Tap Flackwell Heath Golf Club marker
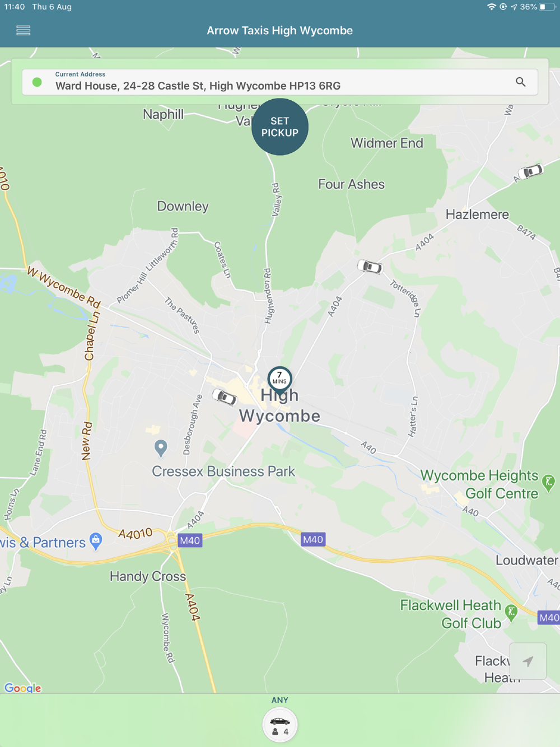The width and height of the screenshot is (560, 747). (x=511, y=613)
